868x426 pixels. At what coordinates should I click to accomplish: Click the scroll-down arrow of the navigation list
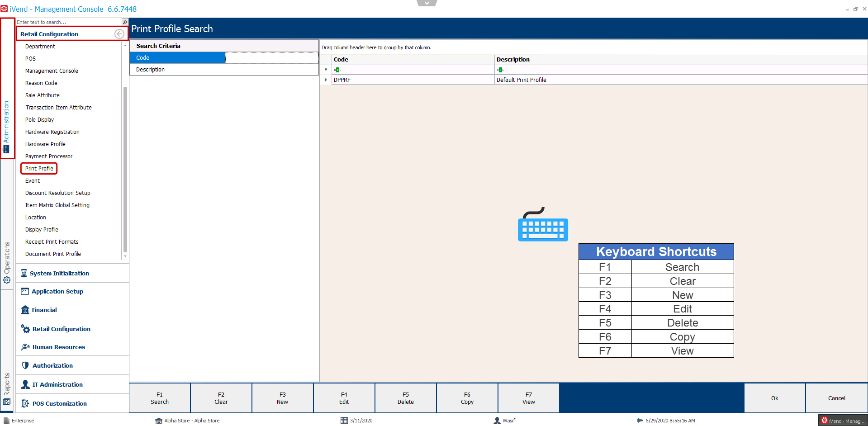pos(125,256)
